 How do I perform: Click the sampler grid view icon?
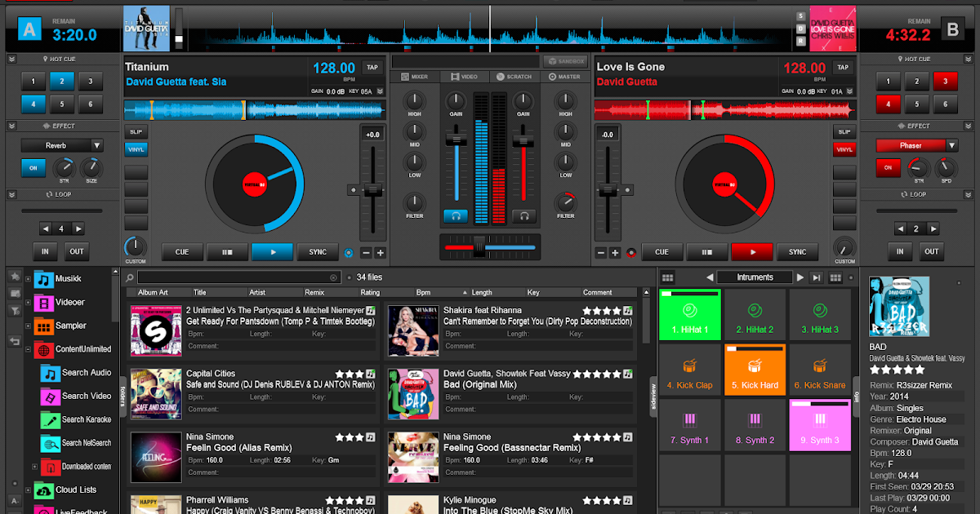[x=668, y=277]
